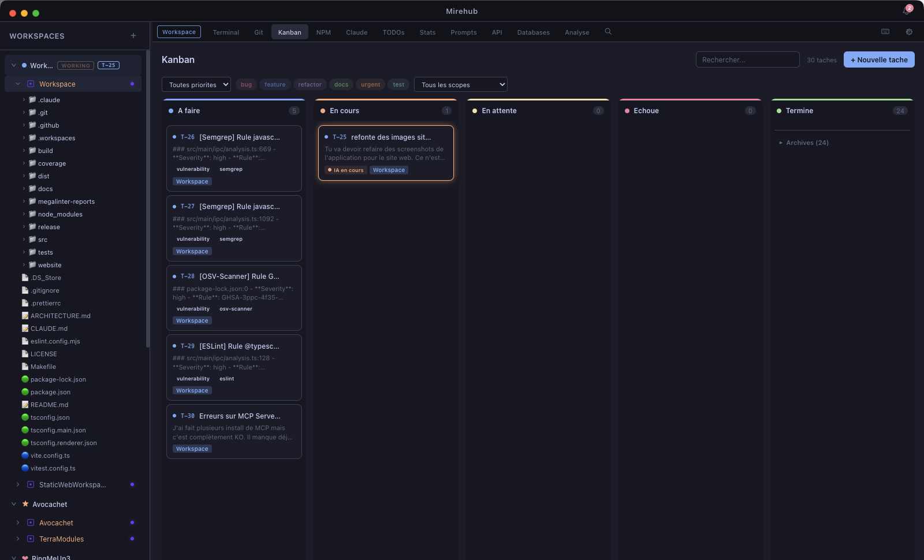Open the package.json file icon

(x=25, y=392)
